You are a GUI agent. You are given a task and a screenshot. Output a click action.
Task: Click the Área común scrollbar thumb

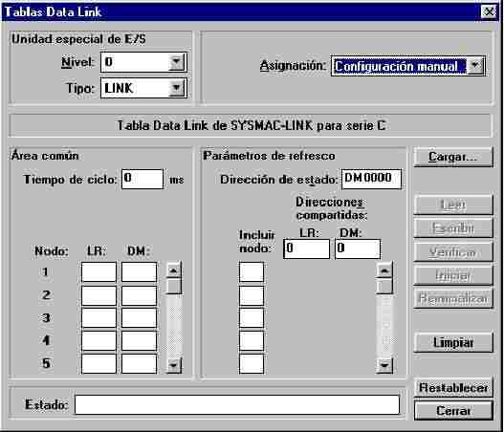173,287
